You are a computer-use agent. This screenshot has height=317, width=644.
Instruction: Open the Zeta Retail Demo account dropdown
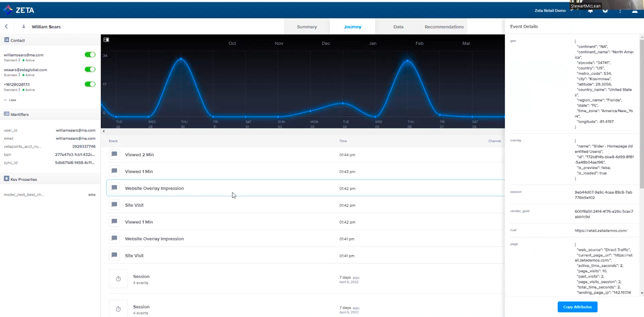553,10
